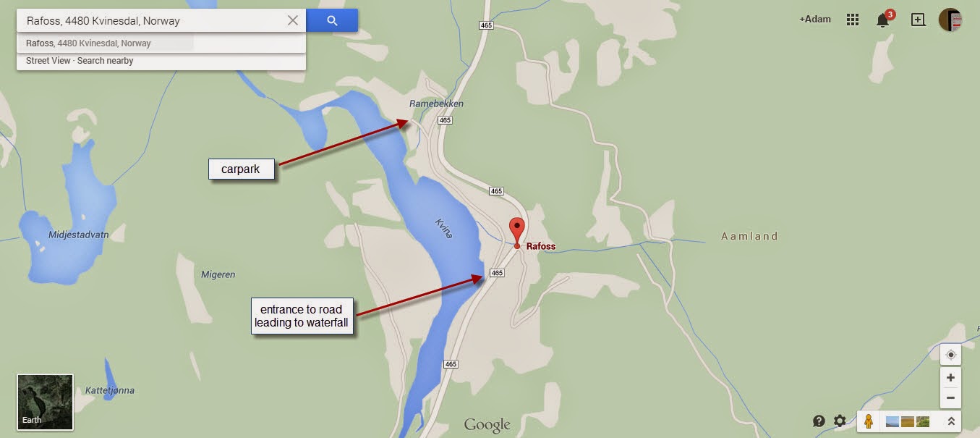
Task: Open the account profile picture
Action: point(950,20)
